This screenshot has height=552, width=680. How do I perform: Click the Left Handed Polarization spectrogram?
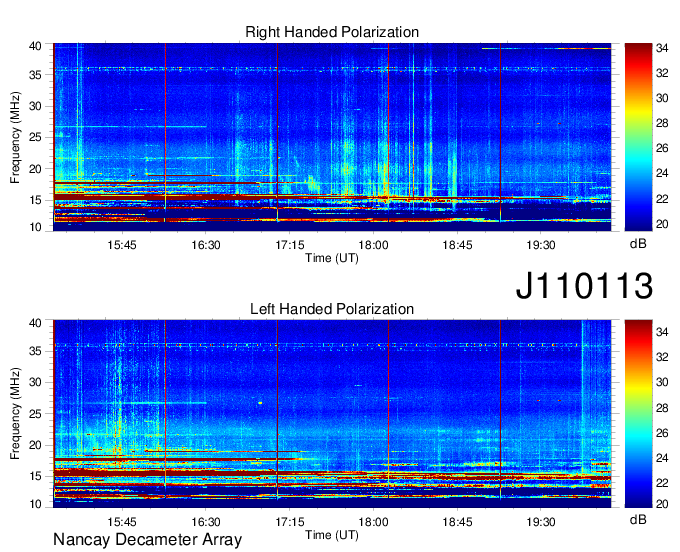[332, 414]
